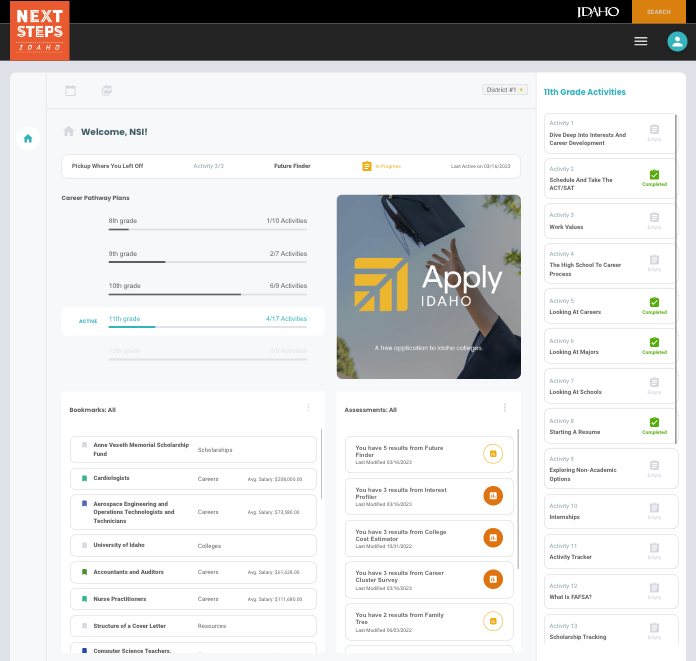Open the Cardiologists bookmark

[193, 479]
